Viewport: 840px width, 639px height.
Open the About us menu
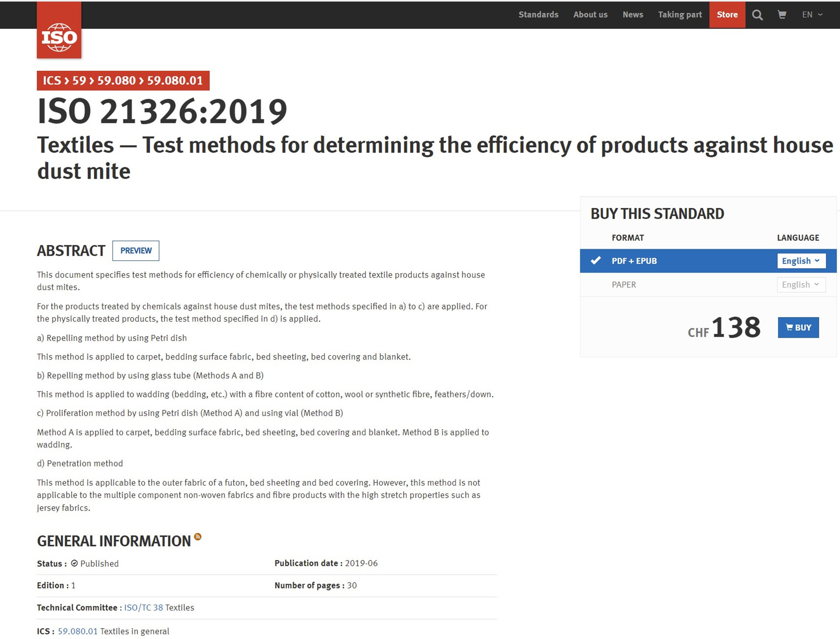[590, 15]
